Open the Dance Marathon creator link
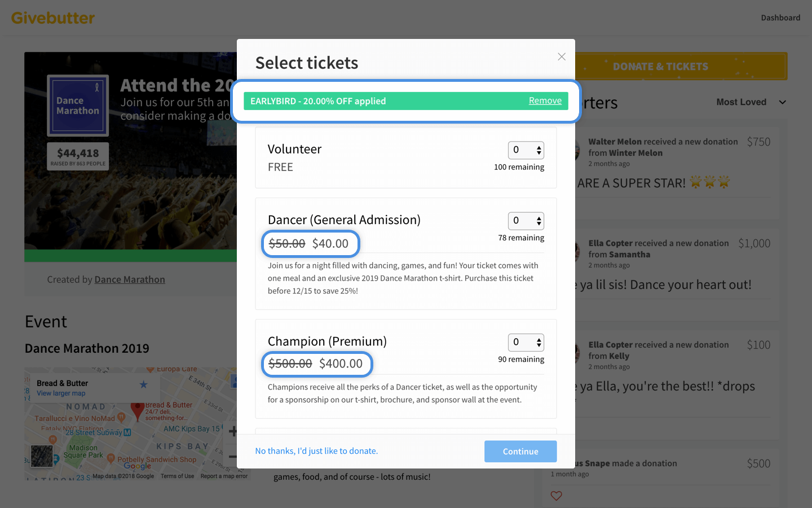Viewport: 812px width, 508px height. pos(130,279)
